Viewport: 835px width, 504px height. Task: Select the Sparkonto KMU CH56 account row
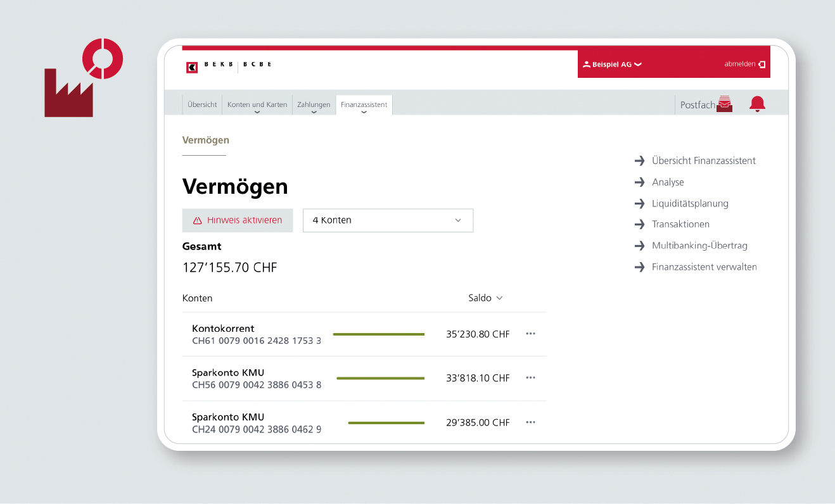click(x=256, y=378)
